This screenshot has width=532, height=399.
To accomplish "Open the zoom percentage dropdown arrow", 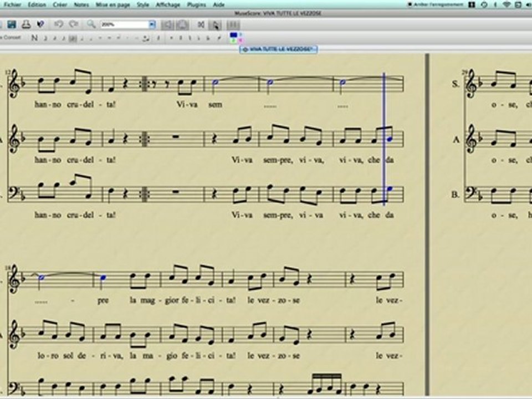I will click(152, 24).
